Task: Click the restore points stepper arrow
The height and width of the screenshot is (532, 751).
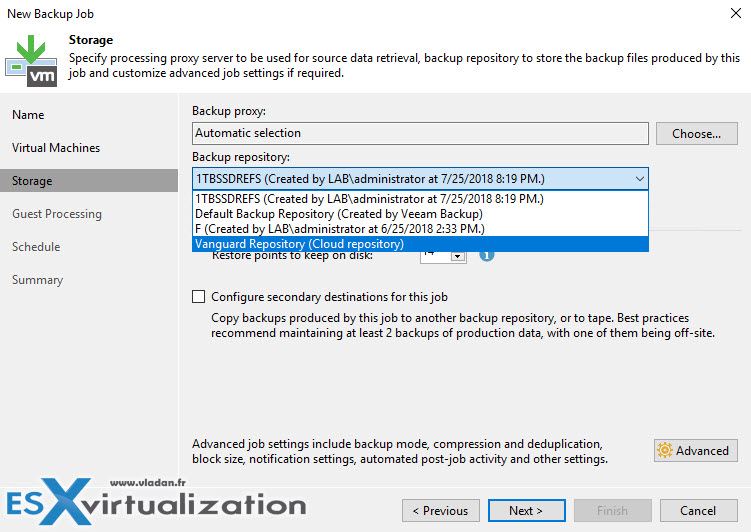Action: [458, 257]
